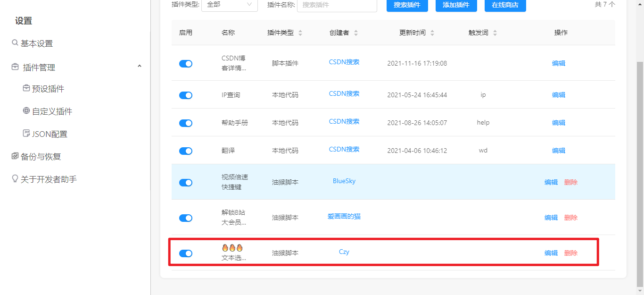Screen dimensions: 644x295
Task: Click 编辑 for the 解锁B站大会员 plugin
Action: [x=551, y=218]
